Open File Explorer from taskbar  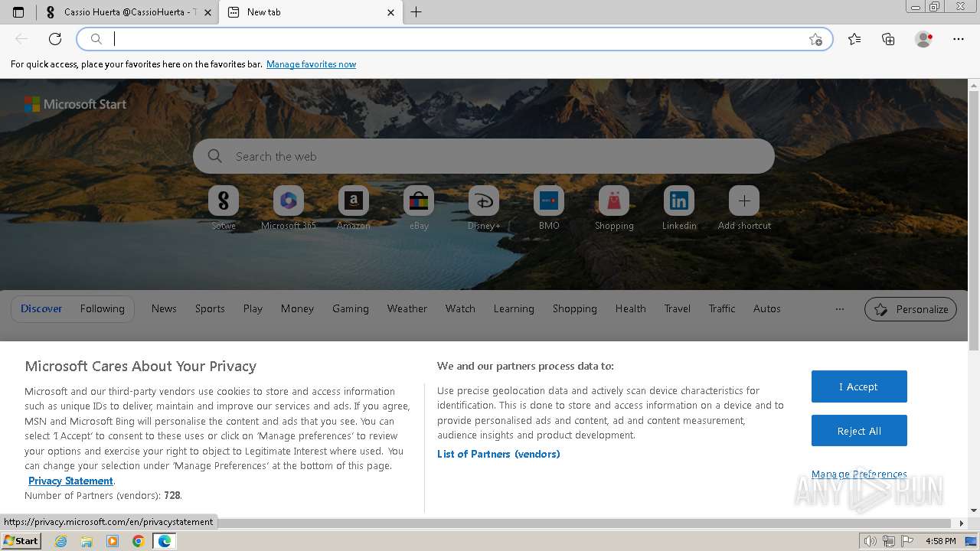point(87,541)
